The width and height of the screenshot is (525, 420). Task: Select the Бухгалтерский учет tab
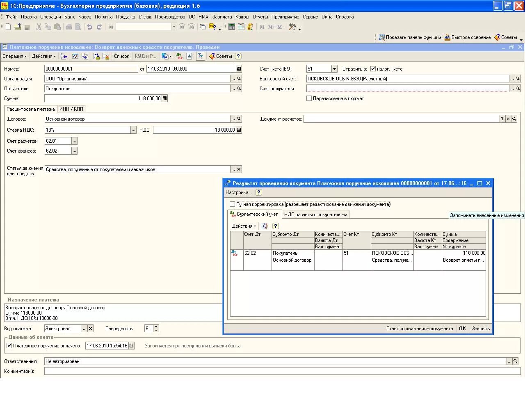point(254,214)
